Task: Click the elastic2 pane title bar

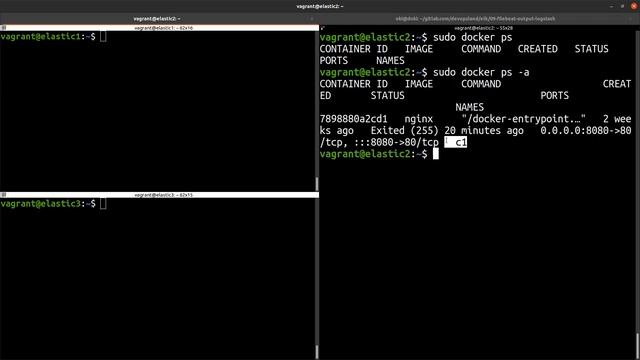Action: tap(480, 28)
